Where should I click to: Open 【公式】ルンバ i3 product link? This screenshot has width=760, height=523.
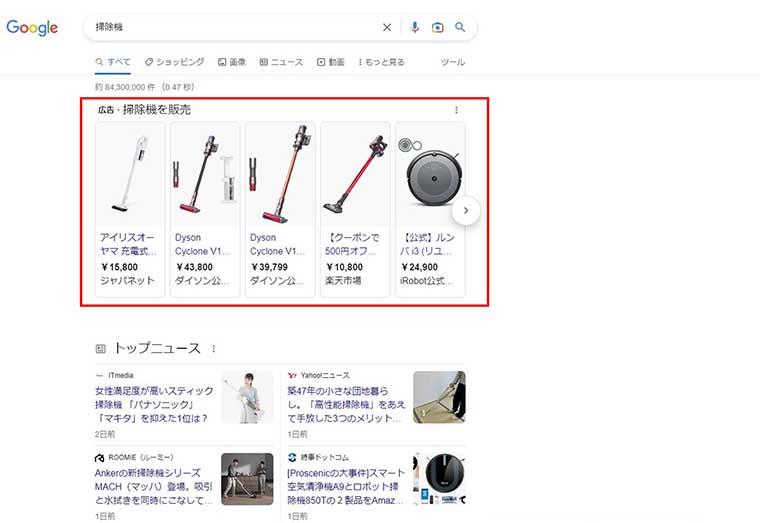click(427, 244)
